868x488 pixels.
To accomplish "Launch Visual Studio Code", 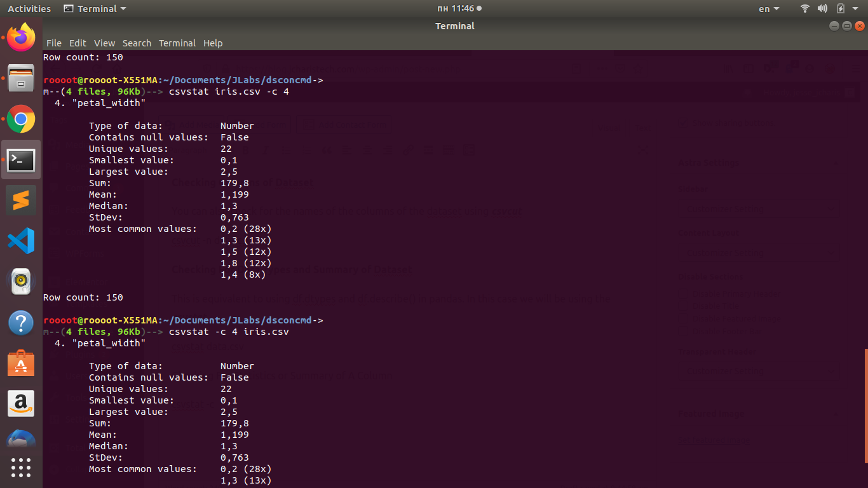I will [x=21, y=240].
